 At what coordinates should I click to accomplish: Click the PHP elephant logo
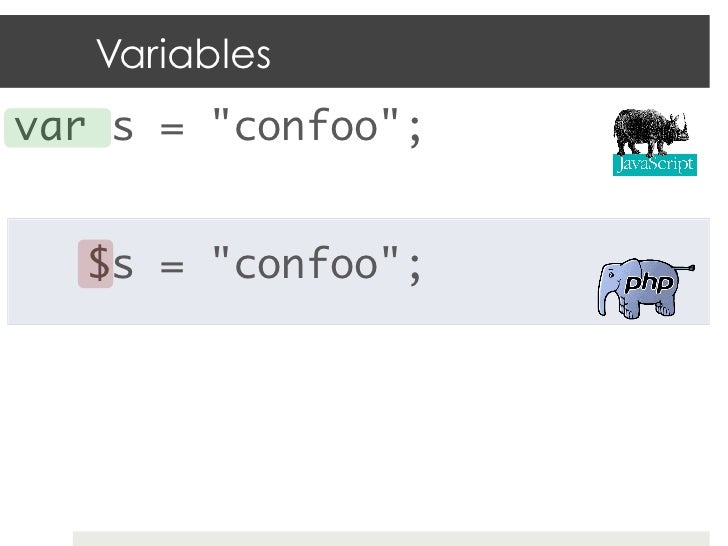645,288
